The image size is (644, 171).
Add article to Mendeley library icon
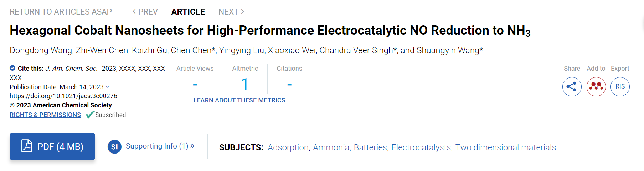(x=596, y=87)
